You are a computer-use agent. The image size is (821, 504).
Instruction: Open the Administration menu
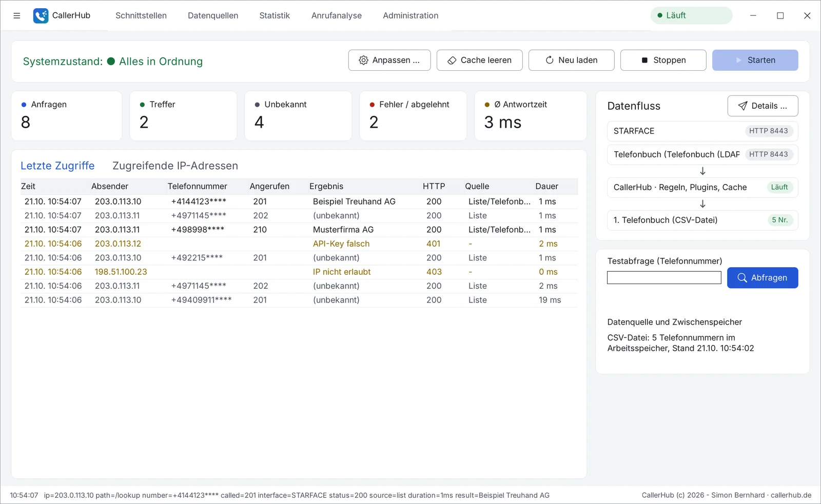point(411,15)
